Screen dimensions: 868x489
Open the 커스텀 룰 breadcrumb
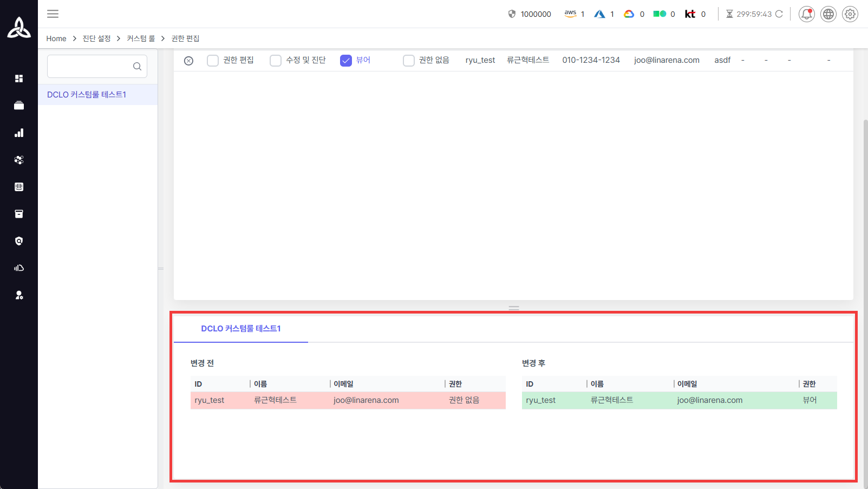click(x=141, y=38)
